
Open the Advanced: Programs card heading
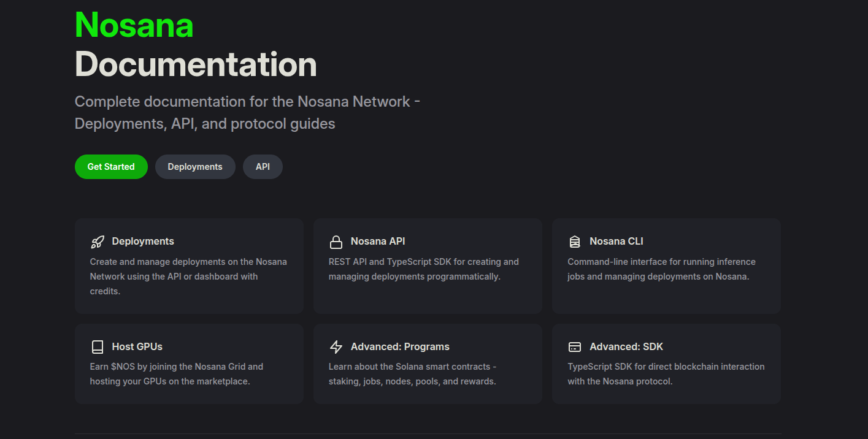[400, 347]
